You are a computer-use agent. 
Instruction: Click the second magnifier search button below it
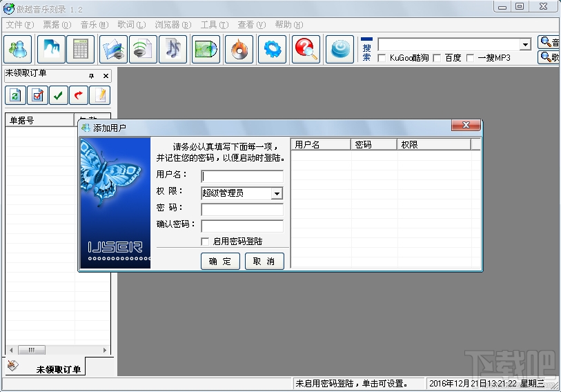click(x=549, y=57)
